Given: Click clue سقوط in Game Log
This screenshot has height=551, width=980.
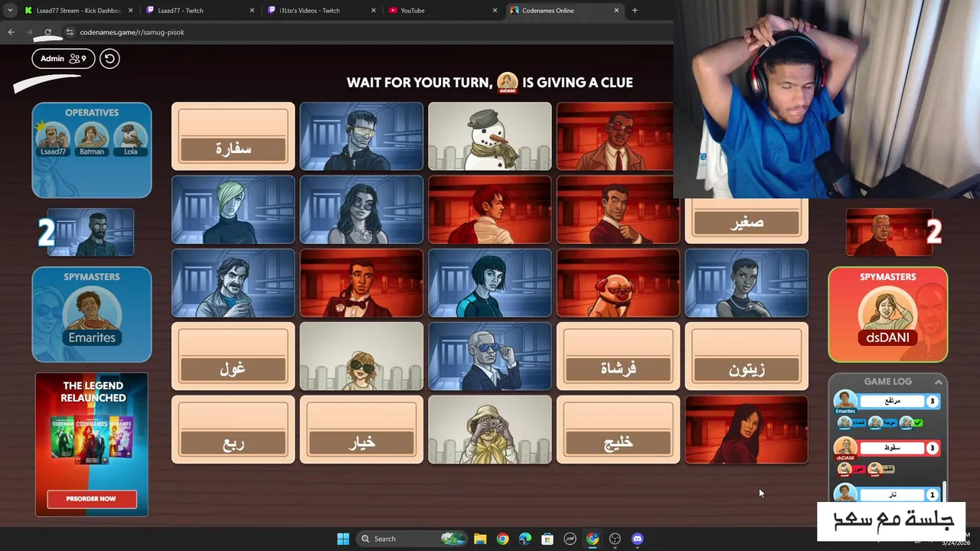Looking at the screenshot, I should (893, 448).
